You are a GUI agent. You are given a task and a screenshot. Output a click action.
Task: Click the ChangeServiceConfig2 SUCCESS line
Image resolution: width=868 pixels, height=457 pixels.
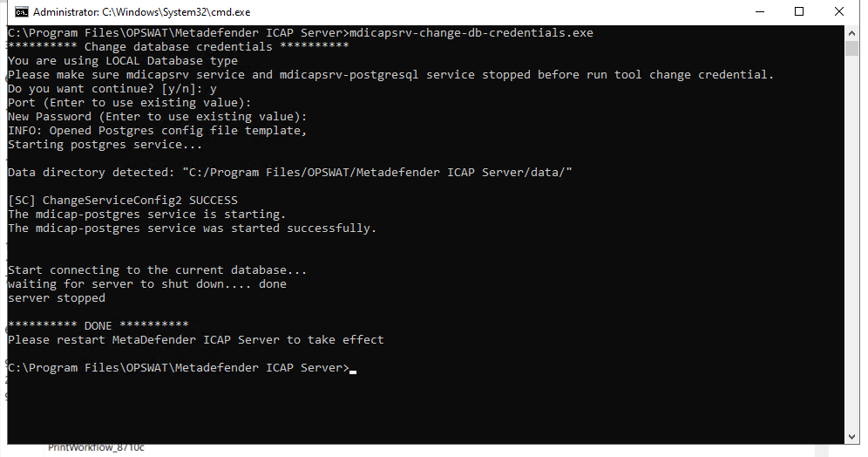pyautogui.click(x=123, y=200)
